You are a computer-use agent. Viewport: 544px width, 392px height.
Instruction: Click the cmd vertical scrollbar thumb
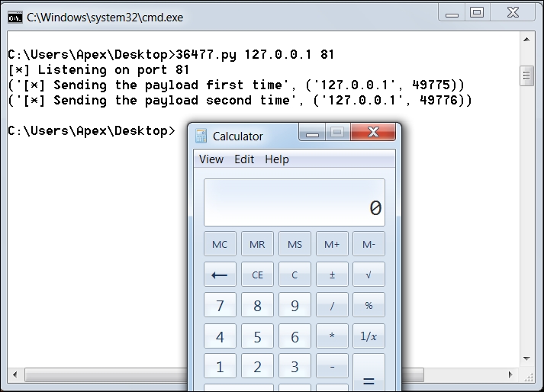526,76
